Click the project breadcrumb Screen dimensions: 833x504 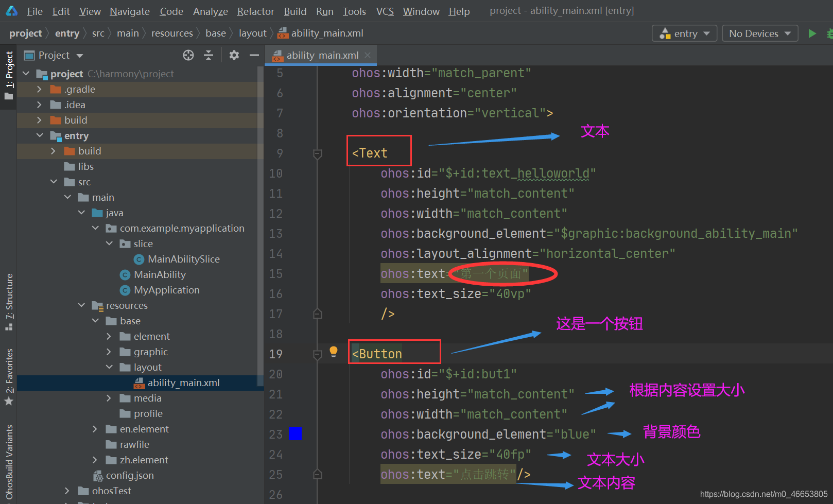[25, 33]
